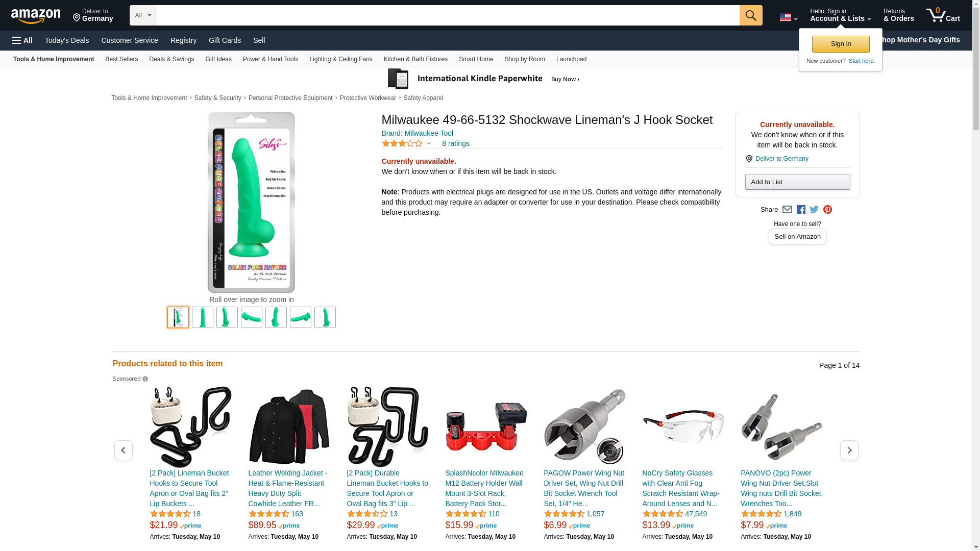The image size is (980, 551).
Task: Click into the search text field
Action: pos(448,15)
